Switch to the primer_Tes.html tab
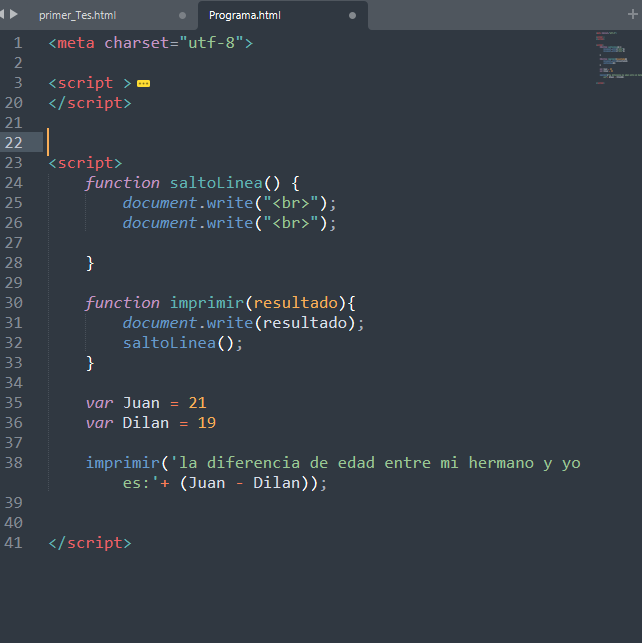Screen dimensions: 642x643 tap(77, 16)
